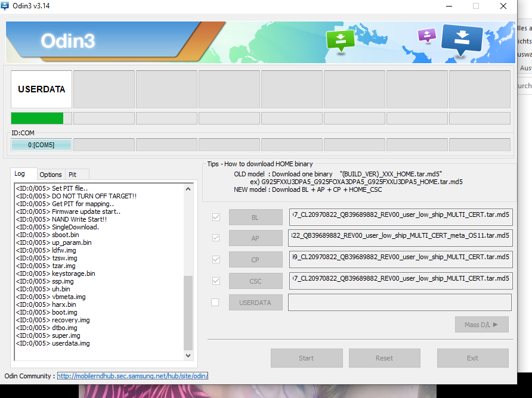Click the AP file button
Image resolution: width=532 pixels, height=398 pixels.
[x=255, y=238]
